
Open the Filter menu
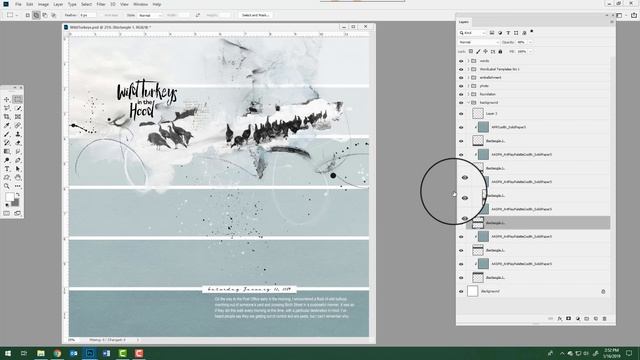pyautogui.click(x=101, y=4)
